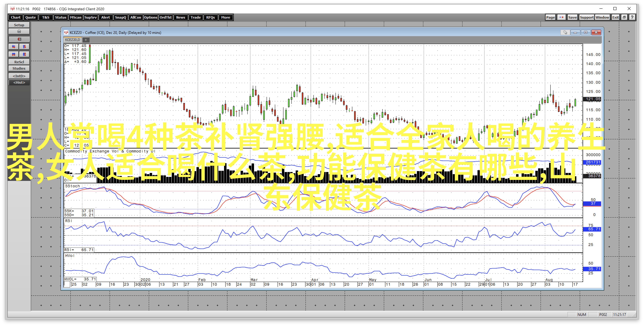Select the KCEZ20,D chart tab
Image resolution: width=644 pixels, height=326 pixels.
pos(73,40)
